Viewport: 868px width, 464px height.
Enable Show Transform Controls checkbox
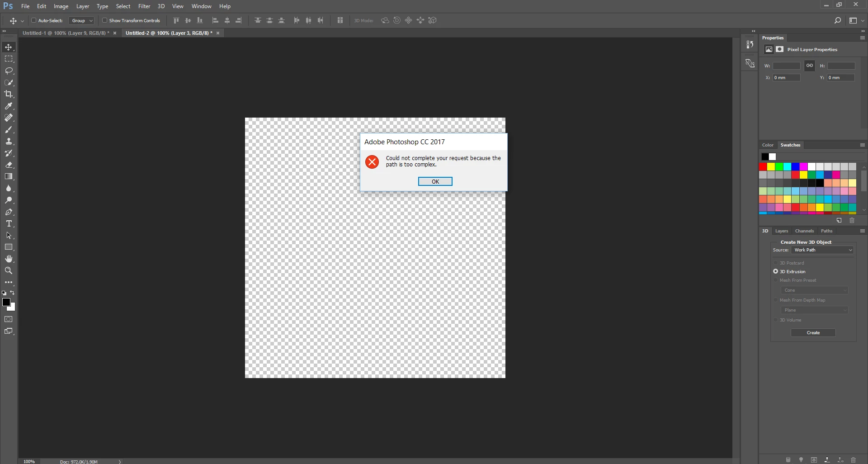[x=104, y=20]
